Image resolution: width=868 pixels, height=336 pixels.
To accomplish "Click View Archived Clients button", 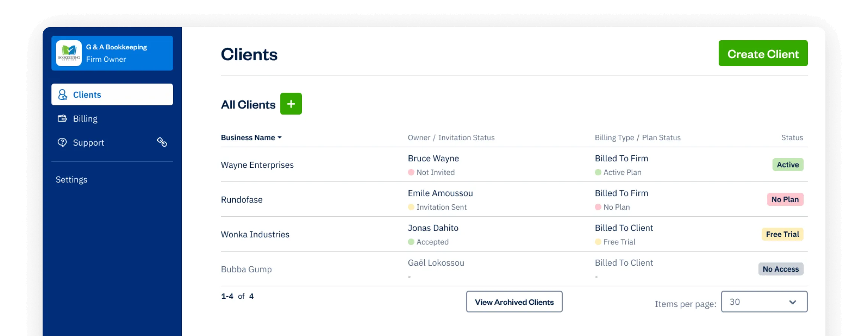I will click(x=514, y=302).
